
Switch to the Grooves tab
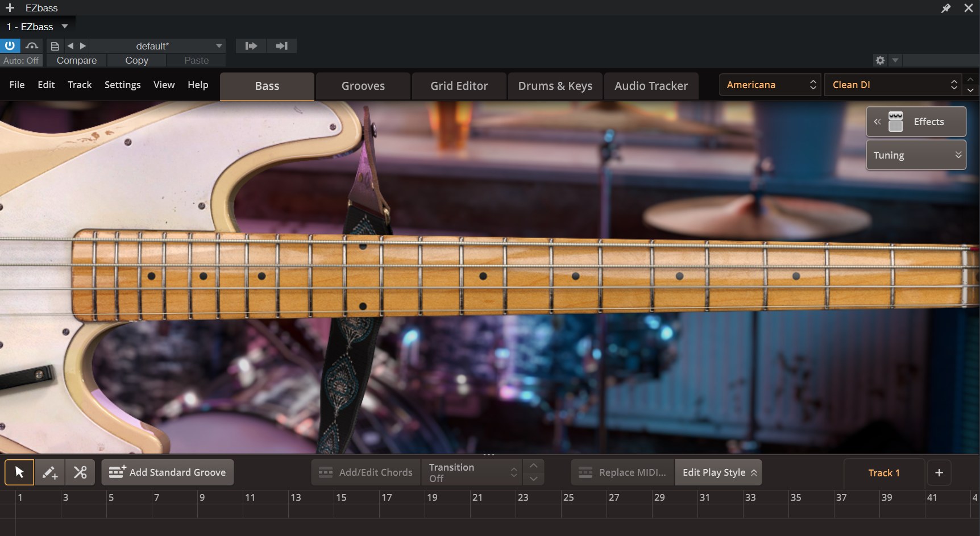(x=363, y=86)
